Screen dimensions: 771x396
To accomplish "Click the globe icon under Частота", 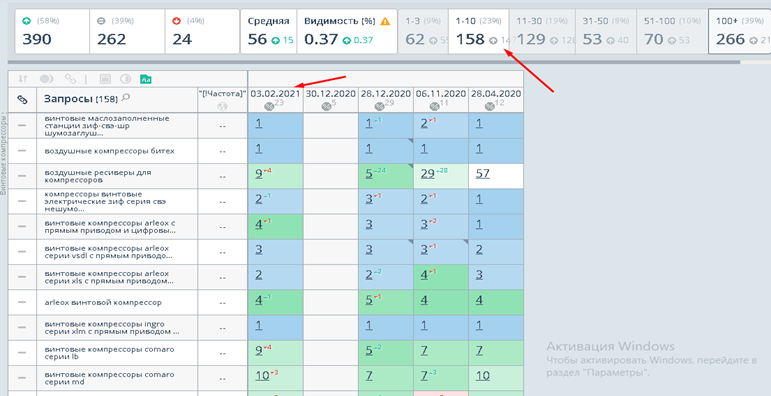I will pos(222,106).
